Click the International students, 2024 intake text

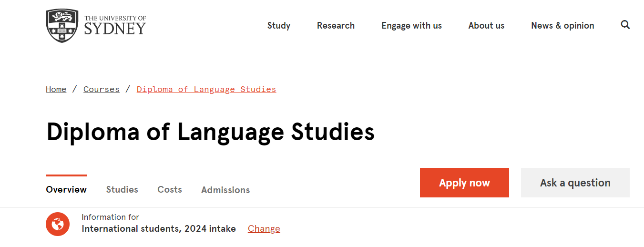pyautogui.click(x=159, y=229)
